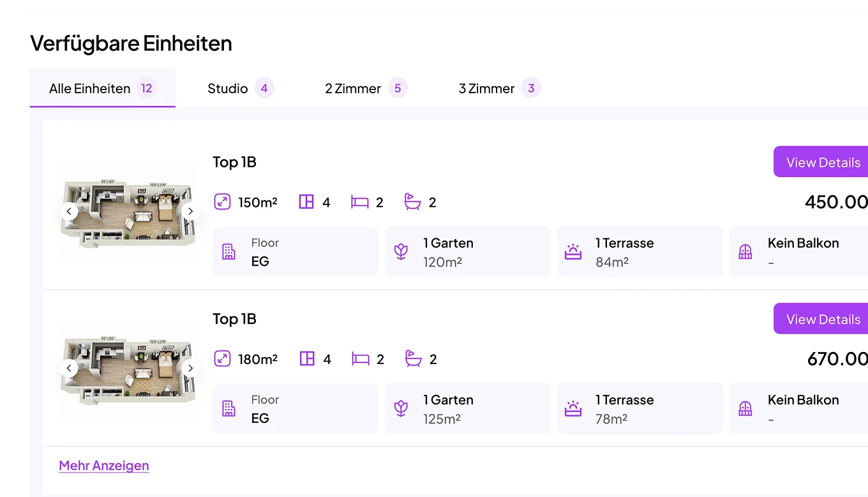Select the Alle Einheiten tab
This screenshot has width=868, height=497.
(x=102, y=88)
